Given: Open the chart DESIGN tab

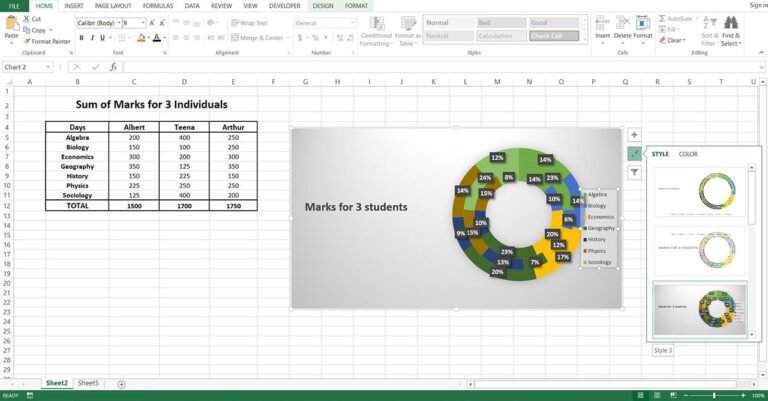Looking at the screenshot, I should (x=323, y=6).
